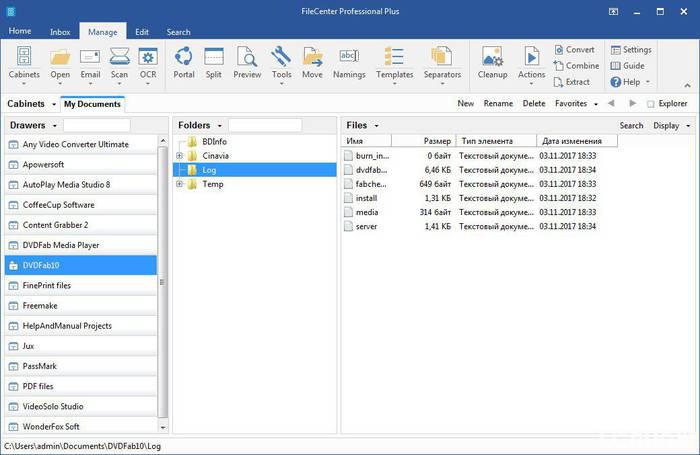Collapse the ribbon with the chevron

pos(687,85)
